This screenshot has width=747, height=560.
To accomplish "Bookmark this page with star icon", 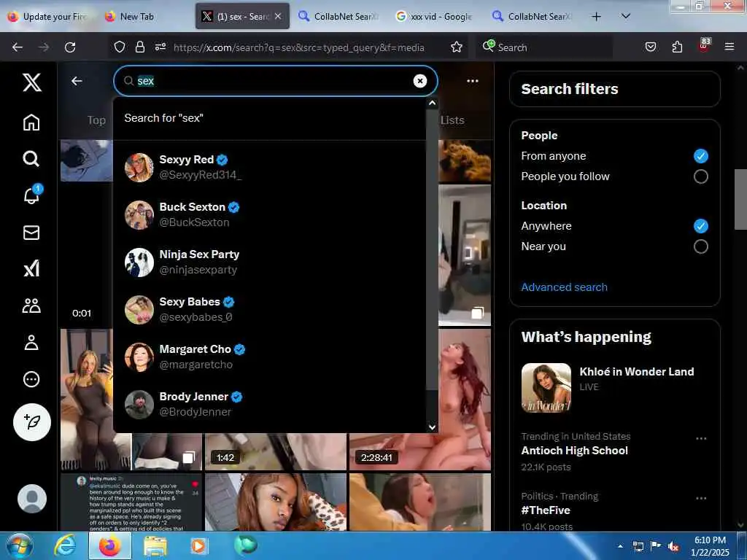I will click(457, 47).
